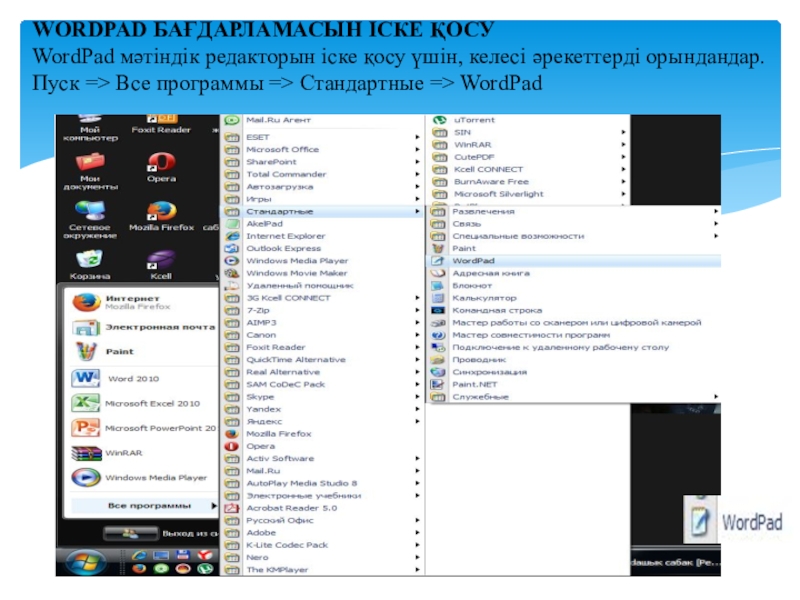Screen dimensions: 800x600
Task: Click the K-Lite Codec Pack folder
Action: point(322,545)
